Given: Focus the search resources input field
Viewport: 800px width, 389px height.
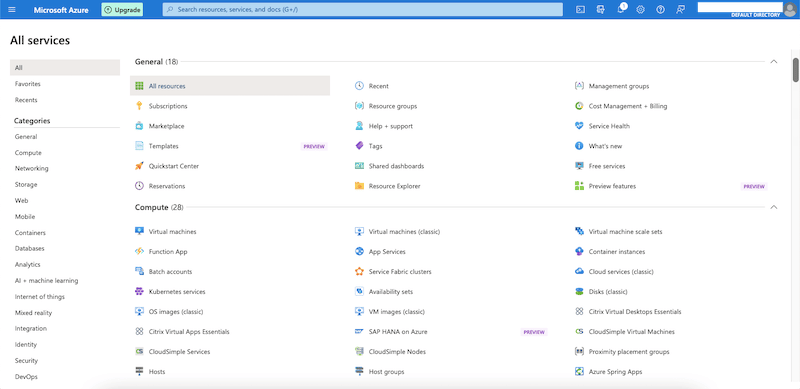Looking at the screenshot, I should pyautogui.click(x=363, y=10).
